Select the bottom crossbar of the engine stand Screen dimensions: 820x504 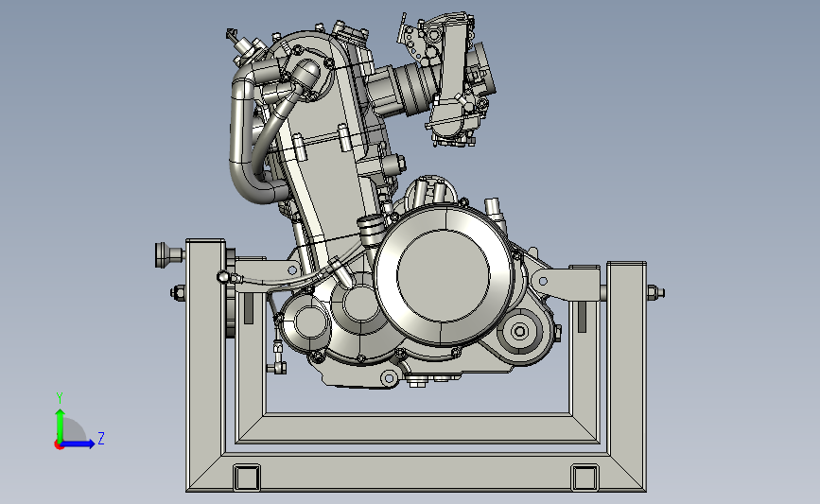coord(416,473)
